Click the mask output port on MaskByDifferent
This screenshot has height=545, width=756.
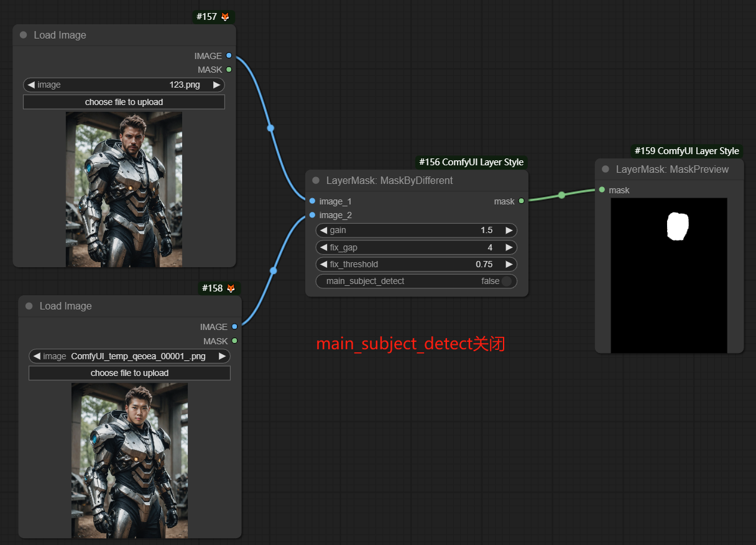coord(521,201)
